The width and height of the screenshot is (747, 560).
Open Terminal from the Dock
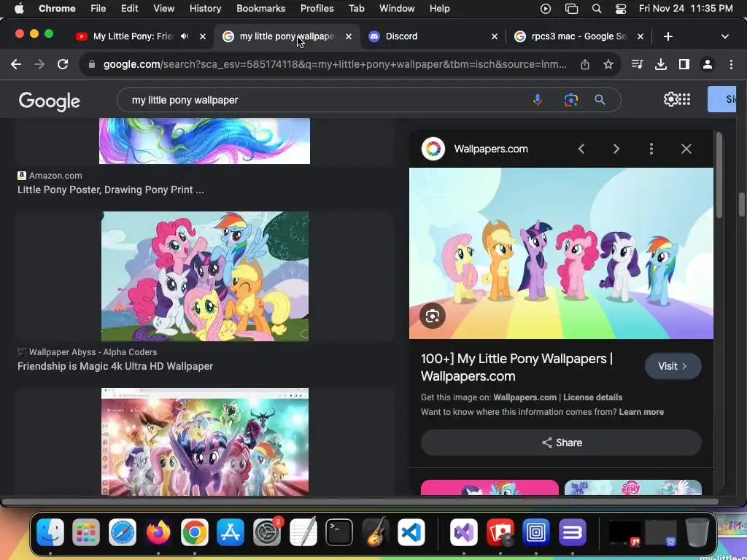coord(339,532)
